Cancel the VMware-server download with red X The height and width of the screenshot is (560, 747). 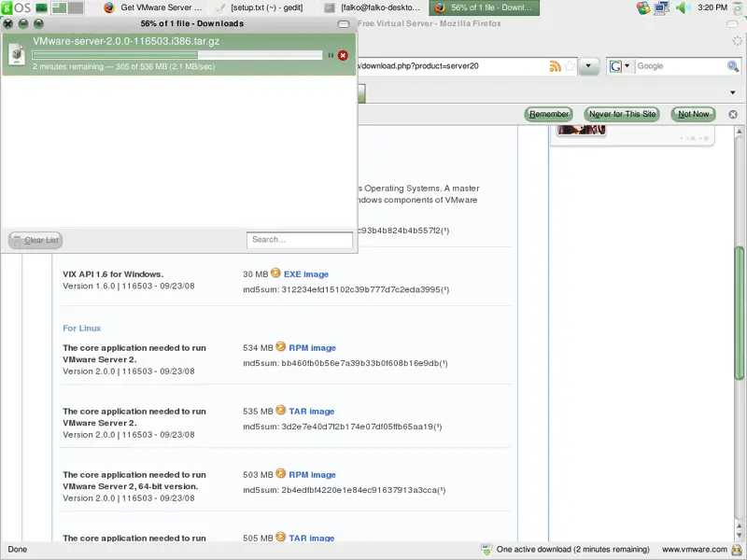343,55
